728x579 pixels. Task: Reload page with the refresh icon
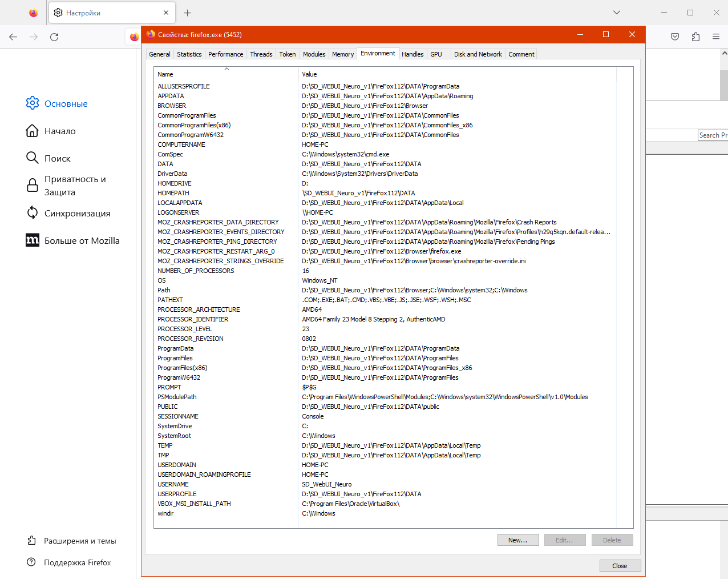click(x=54, y=37)
